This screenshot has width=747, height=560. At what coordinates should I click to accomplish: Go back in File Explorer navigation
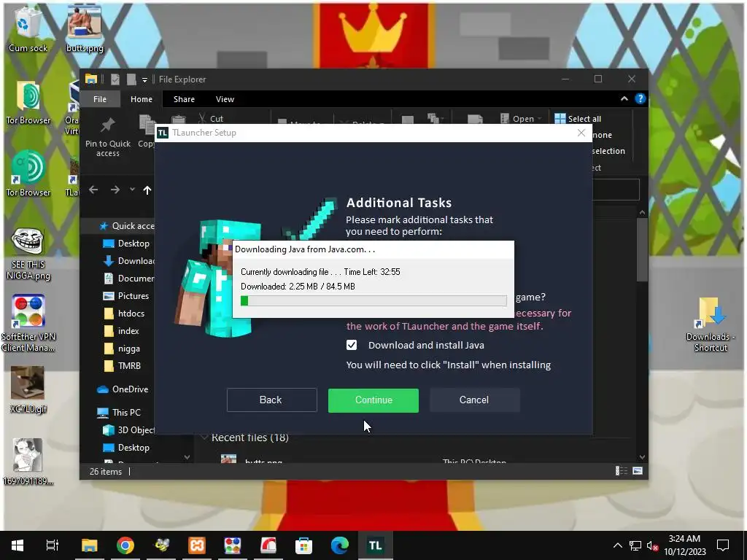click(93, 190)
